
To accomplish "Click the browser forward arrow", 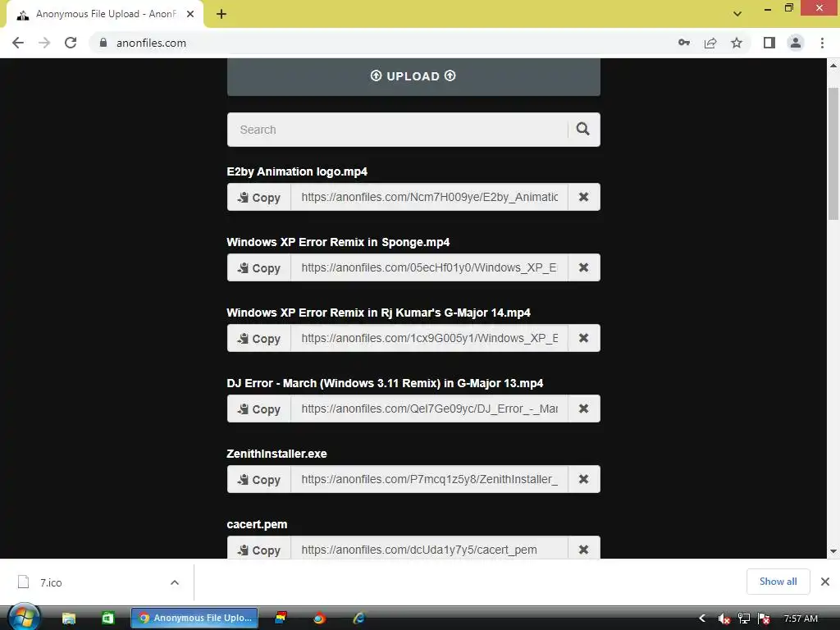I will (x=44, y=43).
